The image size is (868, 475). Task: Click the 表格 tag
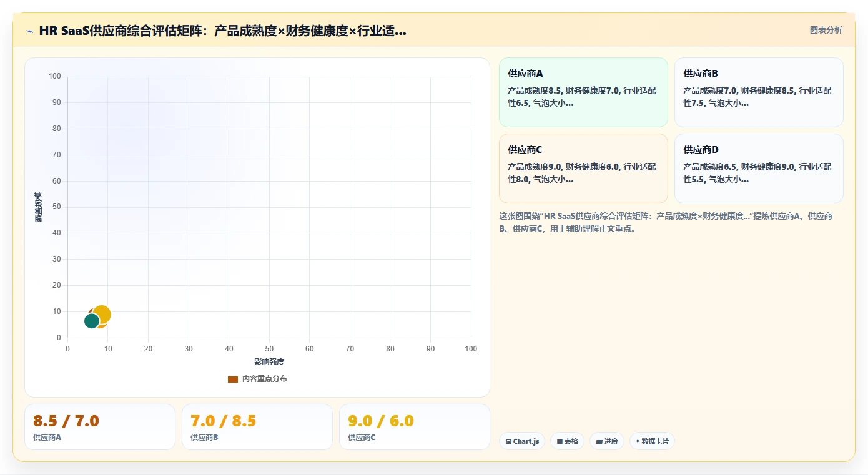pyautogui.click(x=567, y=441)
